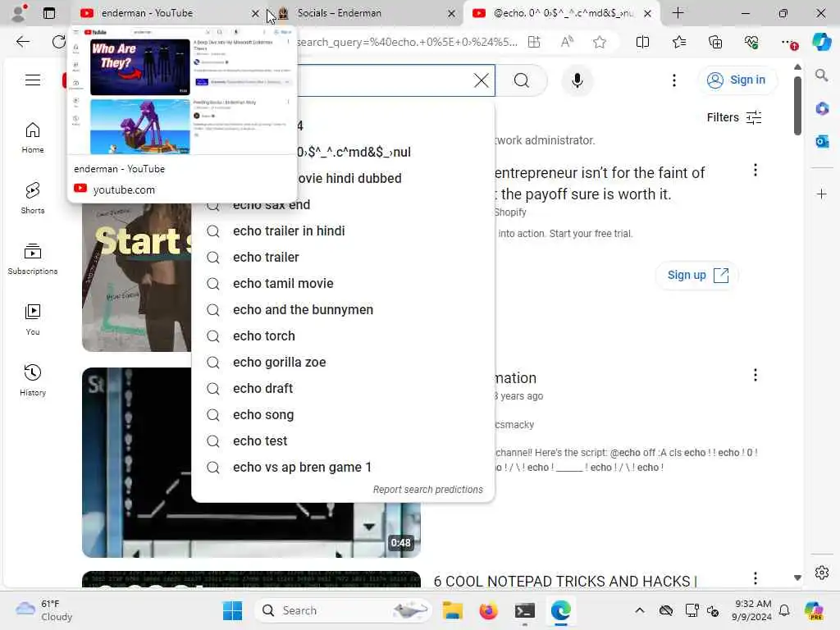Go to YouTube Home in sidebar
Viewport: 840px width, 630px height.
pos(33,138)
